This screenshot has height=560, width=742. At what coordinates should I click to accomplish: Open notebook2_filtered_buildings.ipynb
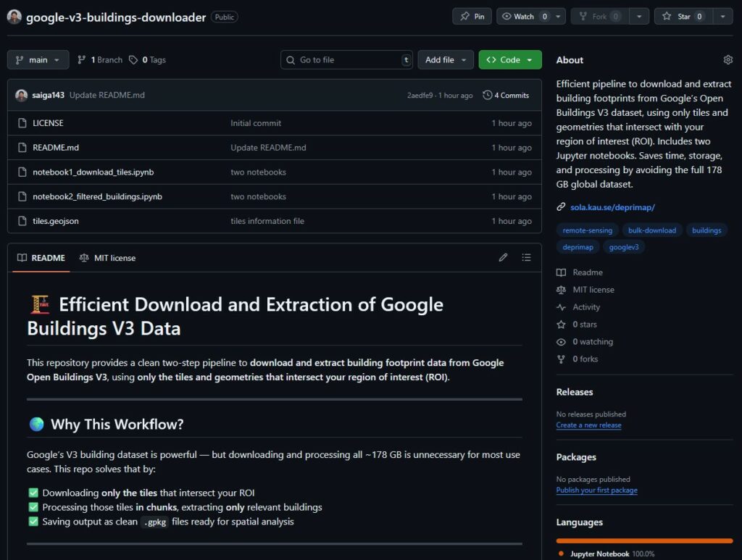[98, 196]
